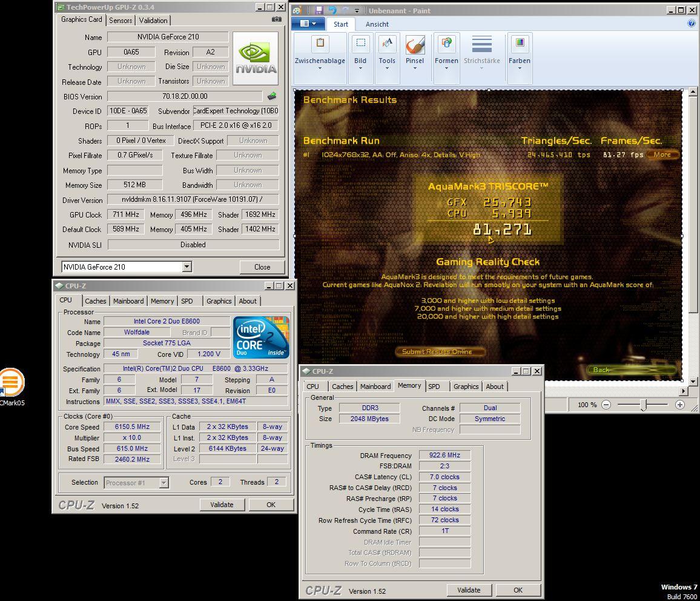Click Paint horizontal scrollbar right arrow
The width and height of the screenshot is (700, 601).
click(684, 391)
